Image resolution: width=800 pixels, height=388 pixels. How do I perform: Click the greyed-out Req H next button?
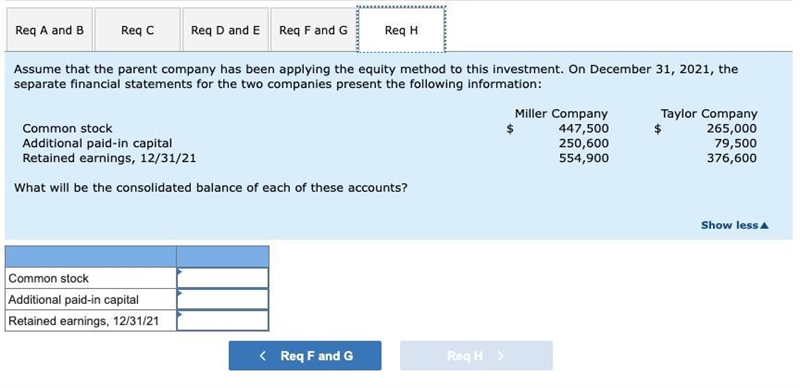476,355
